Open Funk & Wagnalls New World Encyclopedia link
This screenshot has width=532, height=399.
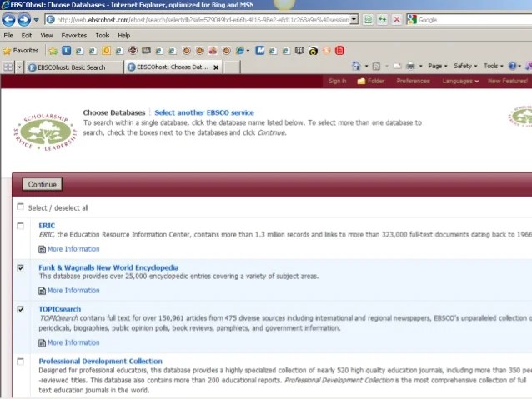[x=108, y=267]
